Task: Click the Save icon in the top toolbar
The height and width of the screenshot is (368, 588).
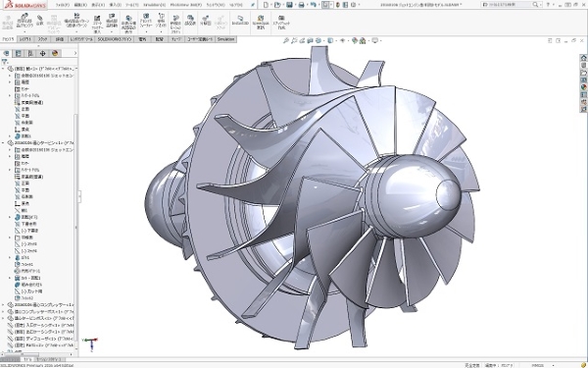Action: tap(289, 5)
